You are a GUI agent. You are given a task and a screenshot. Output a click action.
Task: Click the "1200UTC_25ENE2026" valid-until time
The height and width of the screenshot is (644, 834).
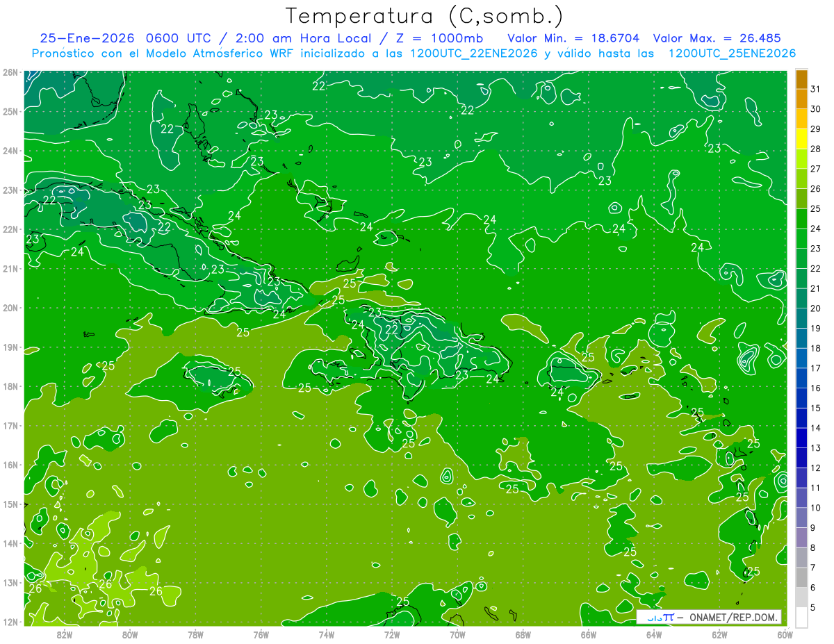click(x=732, y=53)
